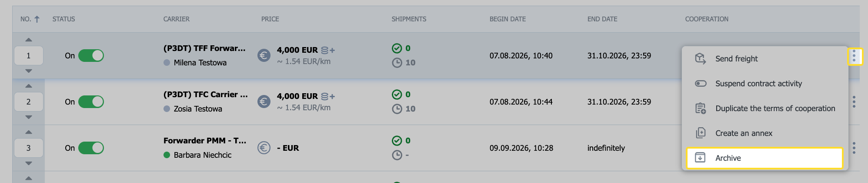Click the add-coins icon beside row 1 price

point(328,51)
